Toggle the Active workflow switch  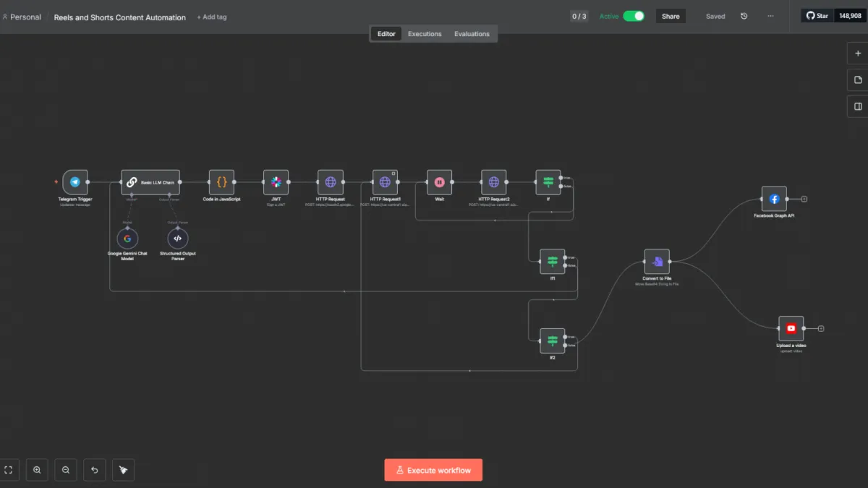tap(634, 16)
